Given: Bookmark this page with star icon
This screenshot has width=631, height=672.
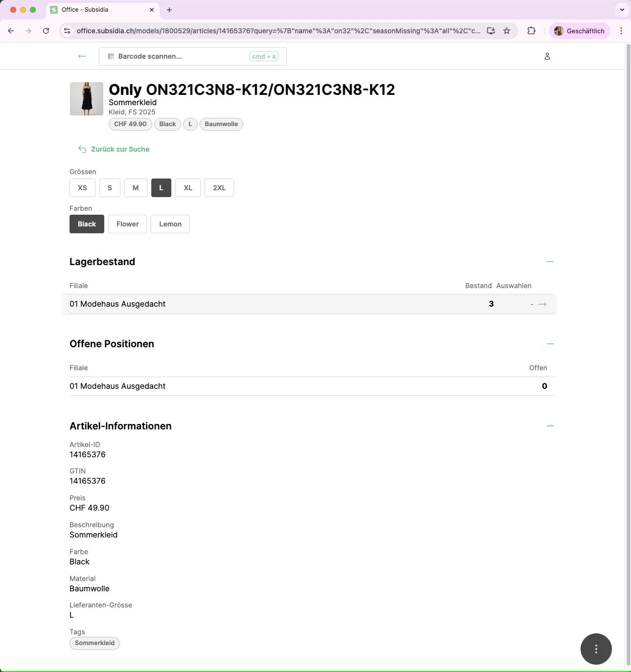Looking at the screenshot, I should pos(507,31).
